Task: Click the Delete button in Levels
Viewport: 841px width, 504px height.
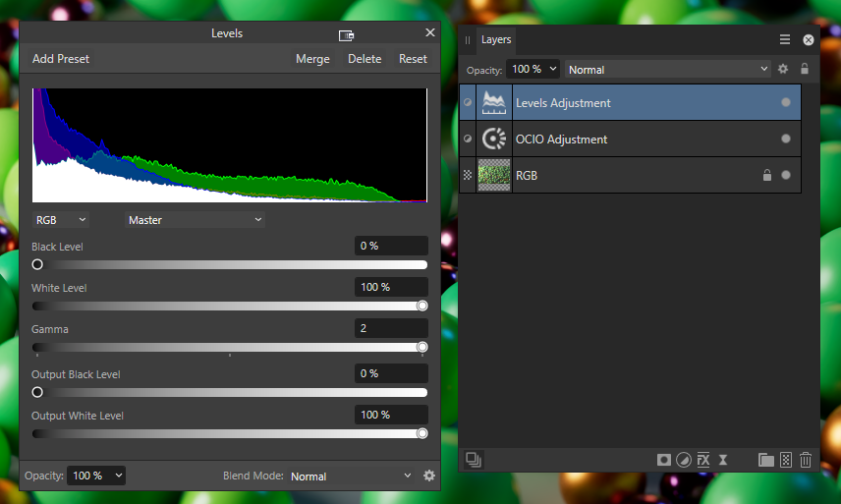Action: 364,59
